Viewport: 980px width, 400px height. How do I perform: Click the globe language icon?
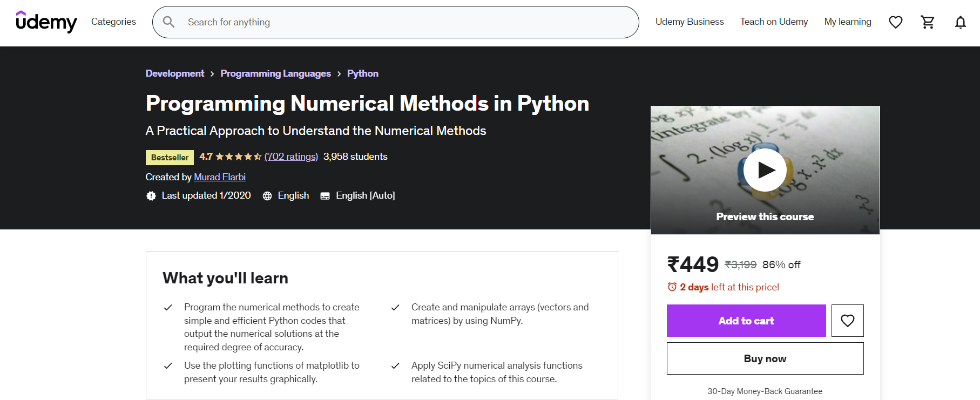point(267,196)
